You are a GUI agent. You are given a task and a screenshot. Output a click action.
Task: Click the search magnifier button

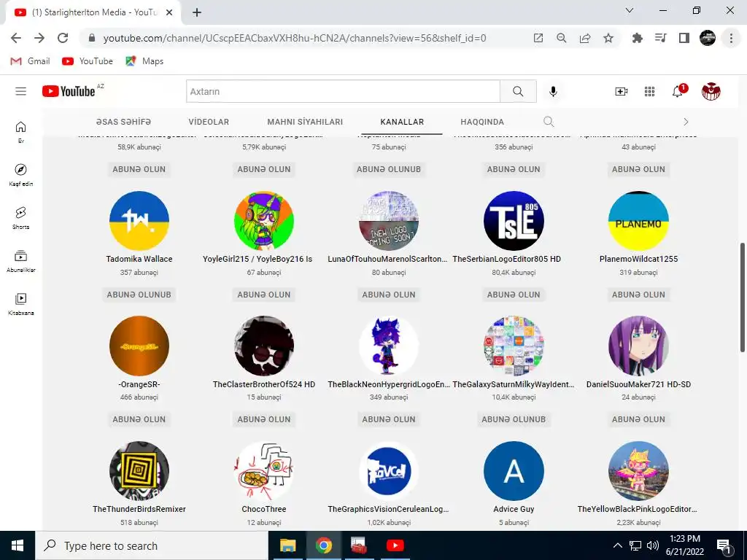pos(518,91)
